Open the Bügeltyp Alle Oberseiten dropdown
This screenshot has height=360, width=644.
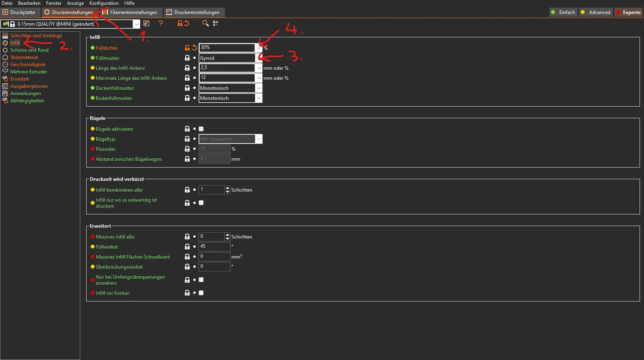(231, 139)
